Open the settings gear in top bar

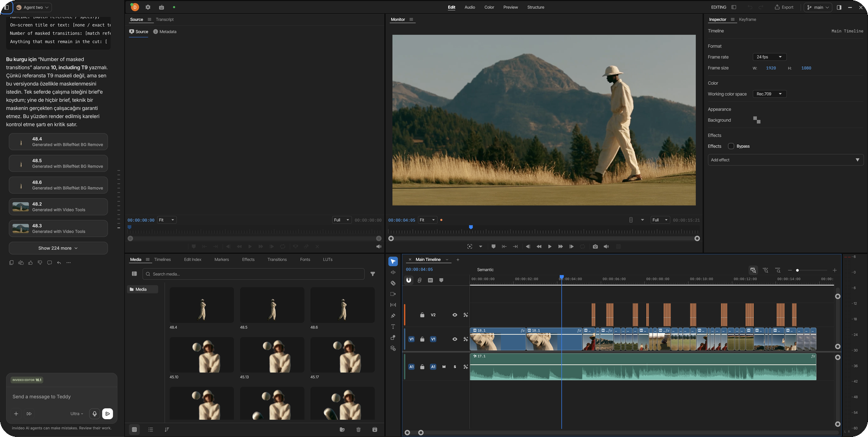[148, 7]
